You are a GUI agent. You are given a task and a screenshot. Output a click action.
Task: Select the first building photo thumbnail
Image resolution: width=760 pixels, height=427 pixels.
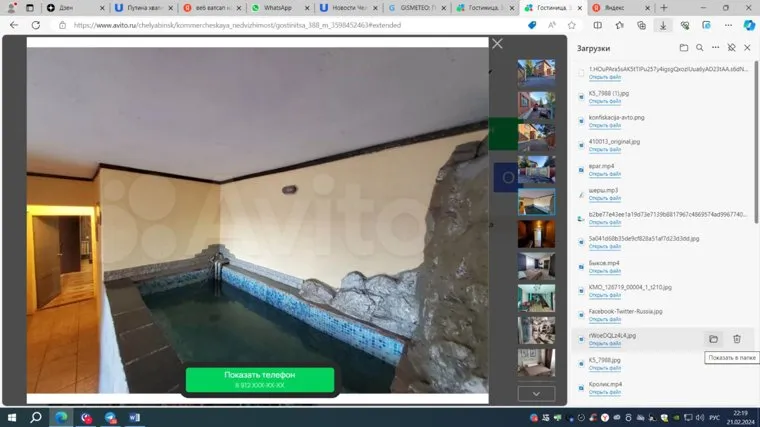[x=536, y=74]
